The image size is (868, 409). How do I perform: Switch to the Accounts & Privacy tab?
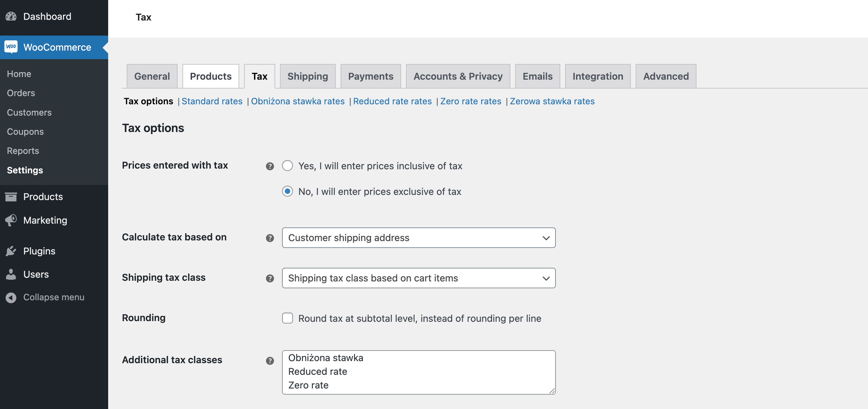pos(458,76)
